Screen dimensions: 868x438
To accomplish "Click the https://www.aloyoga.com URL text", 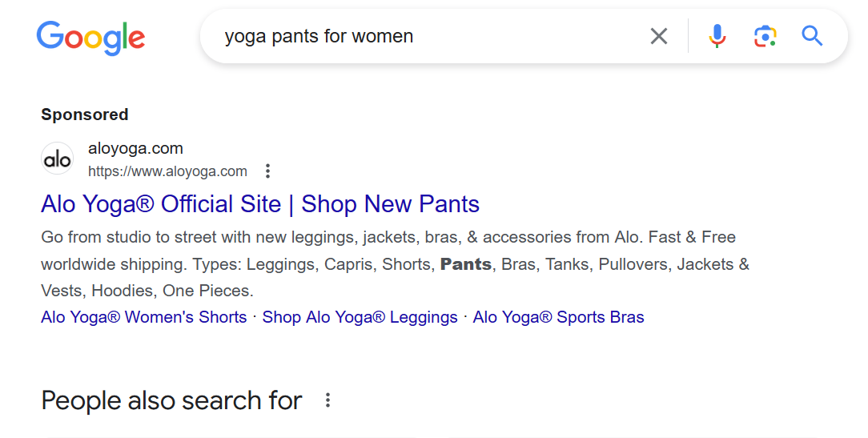I will 167,171.
